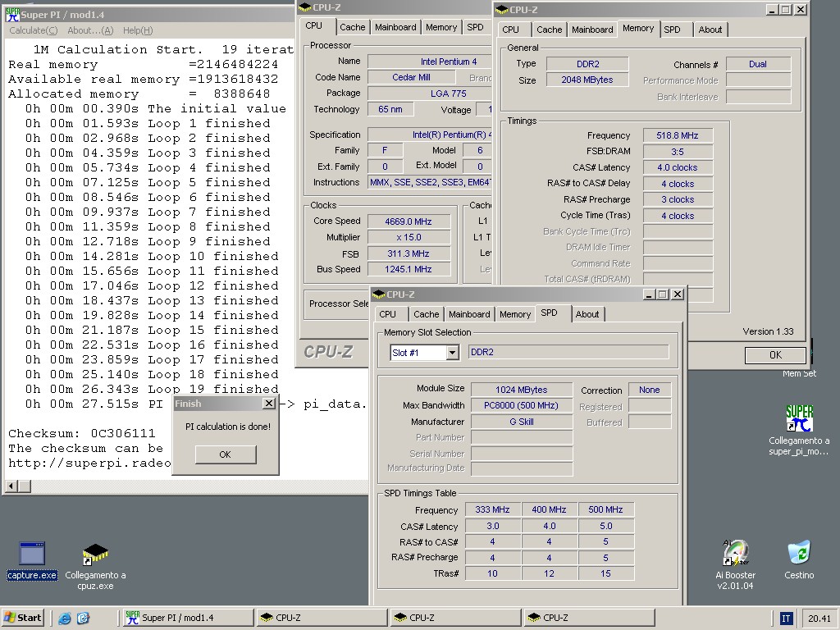This screenshot has width=840, height=630.
Task: Close the Finish dialog with X
Action: point(269,404)
